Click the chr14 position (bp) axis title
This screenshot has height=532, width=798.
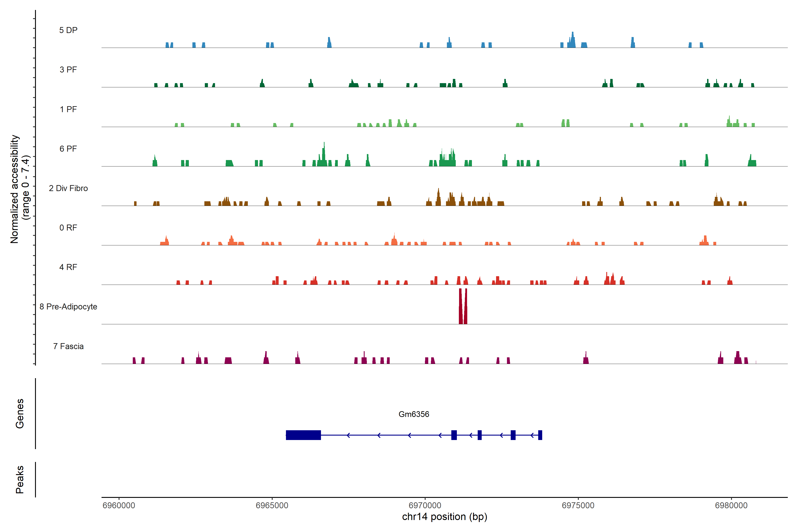(444, 517)
